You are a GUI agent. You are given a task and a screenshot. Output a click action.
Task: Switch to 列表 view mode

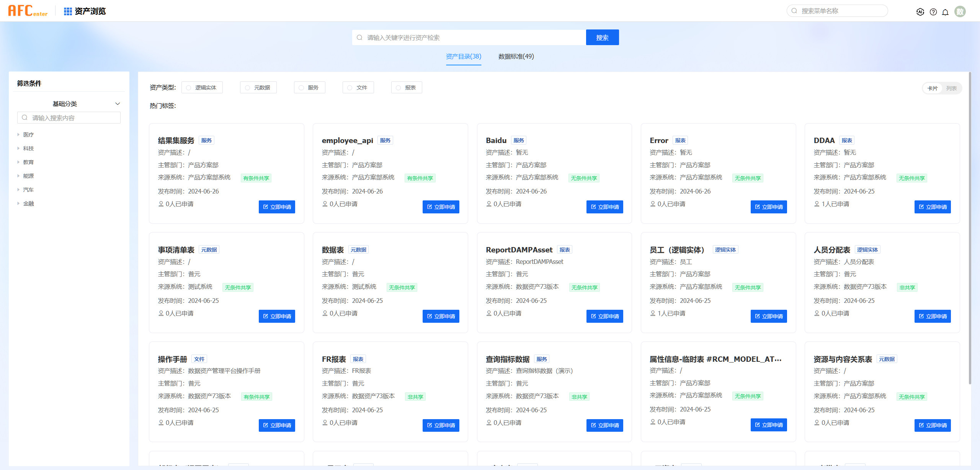click(951, 88)
